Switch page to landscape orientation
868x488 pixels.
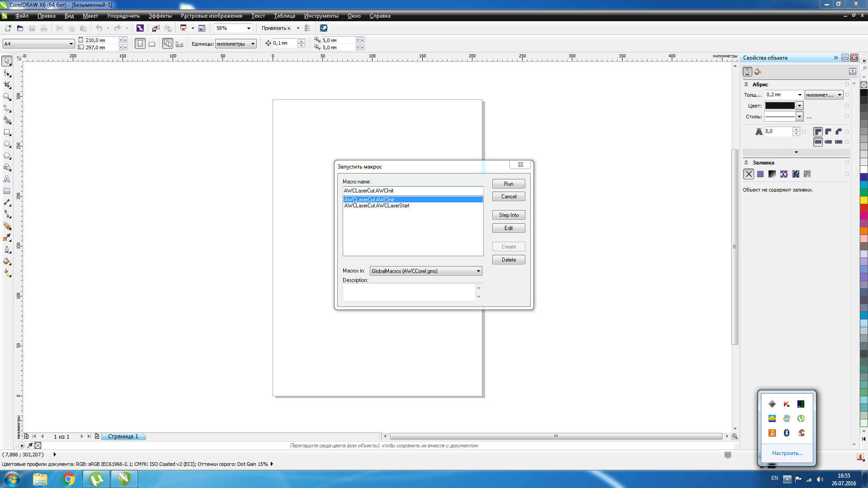click(x=152, y=44)
